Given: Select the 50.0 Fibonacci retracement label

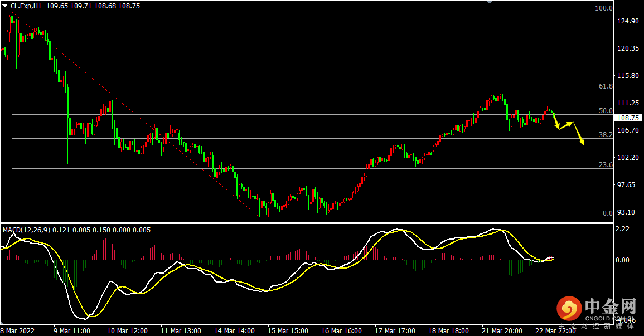Looking at the screenshot, I should pyautogui.click(x=605, y=111).
